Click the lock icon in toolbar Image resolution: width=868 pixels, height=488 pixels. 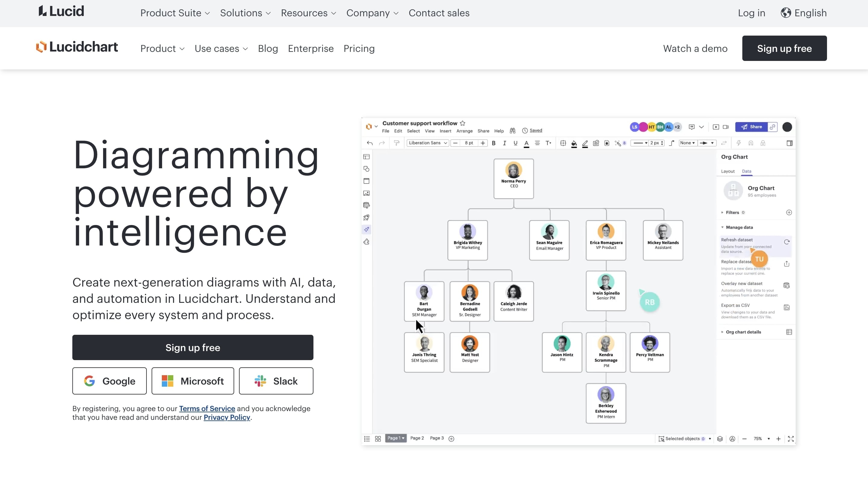pos(763,143)
